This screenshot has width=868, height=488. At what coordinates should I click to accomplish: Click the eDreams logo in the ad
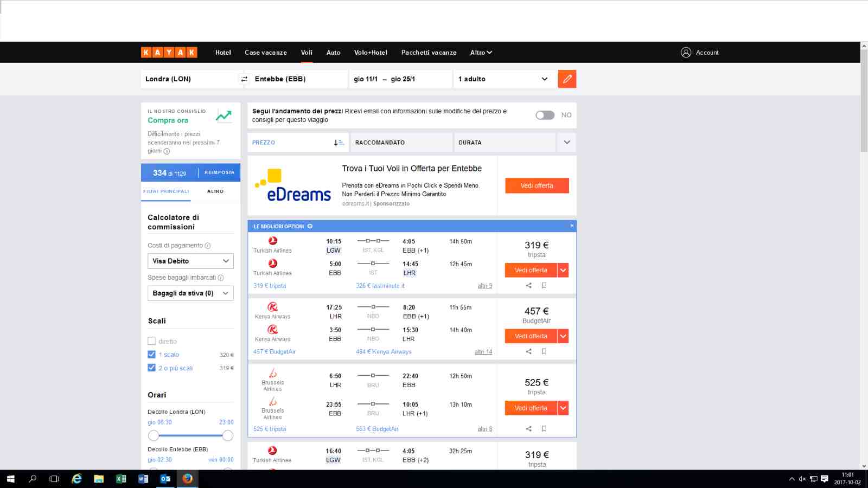pyautogui.click(x=293, y=185)
